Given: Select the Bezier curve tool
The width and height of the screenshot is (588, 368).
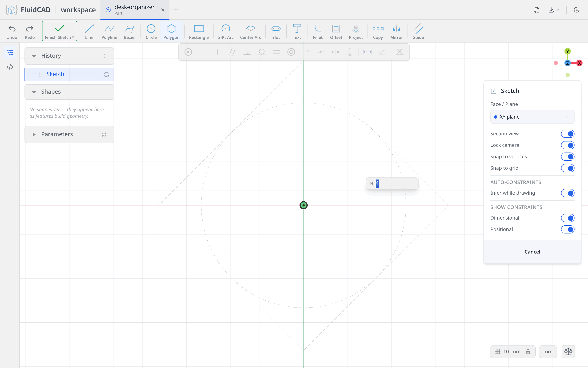Looking at the screenshot, I should [130, 32].
